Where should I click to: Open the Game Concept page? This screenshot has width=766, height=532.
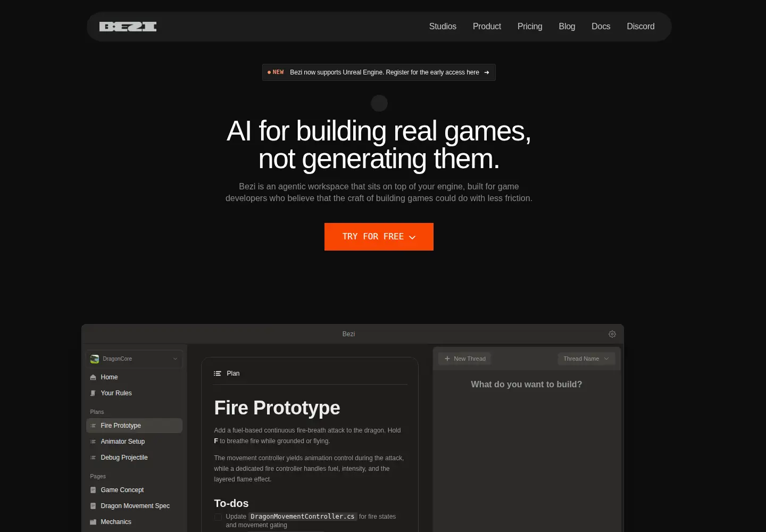tap(134, 490)
